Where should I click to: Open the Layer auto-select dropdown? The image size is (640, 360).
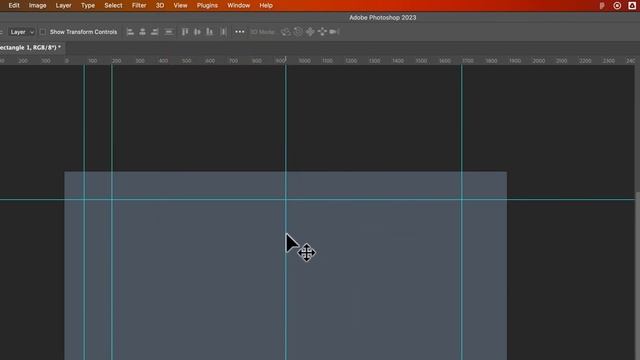22,32
